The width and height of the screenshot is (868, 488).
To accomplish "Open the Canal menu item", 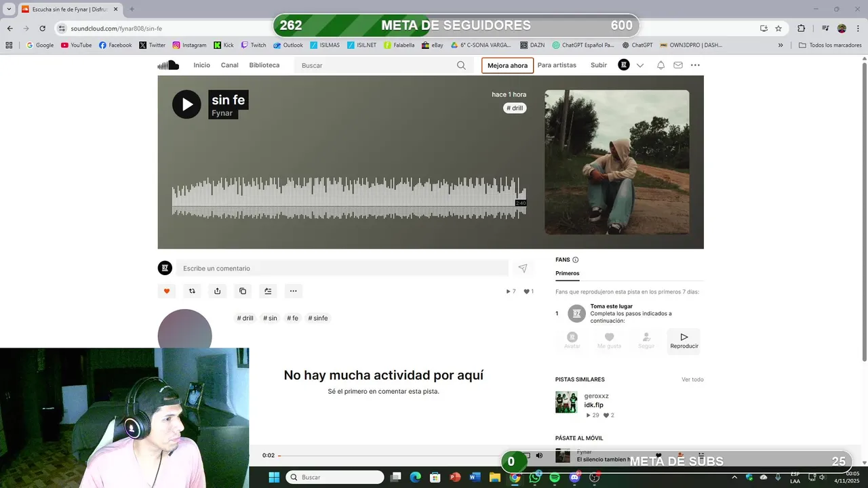I will 229,65.
